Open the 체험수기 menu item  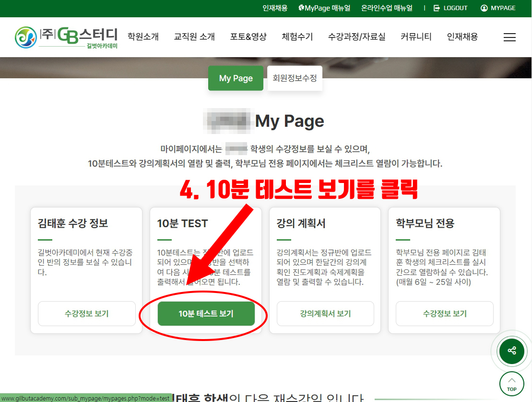[297, 37]
